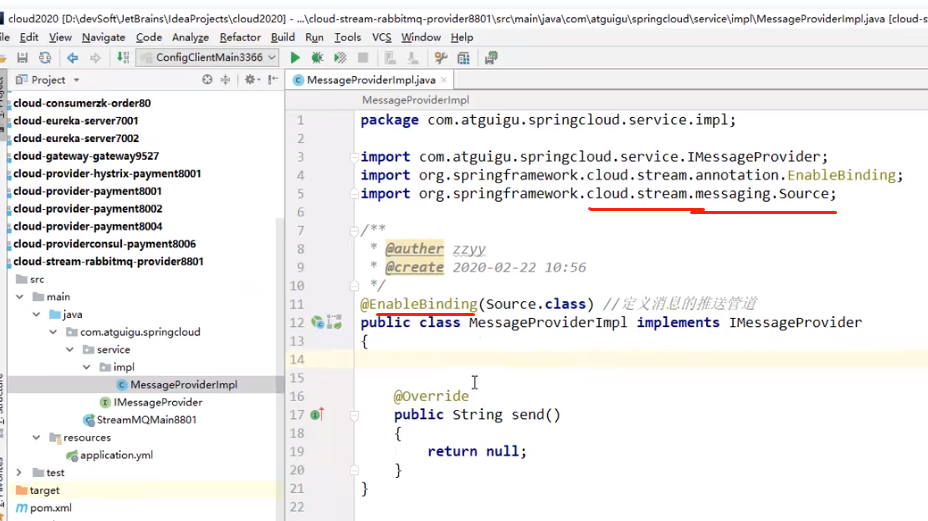The height and width of the screenshot is (521, 928).
Task: Select the cloud-provider-payment8002 module
Action: point(88,209)
